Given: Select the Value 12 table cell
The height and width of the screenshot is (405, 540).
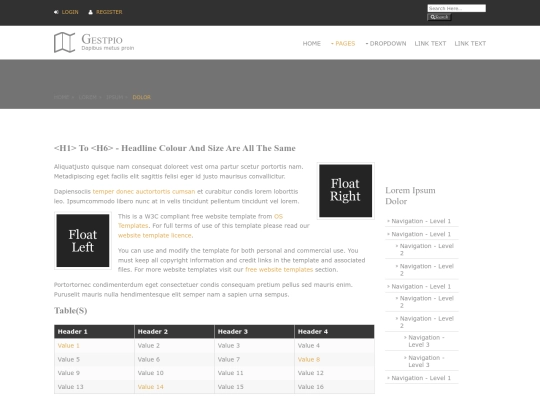Looking at the screenshot, I should point(334,373).
